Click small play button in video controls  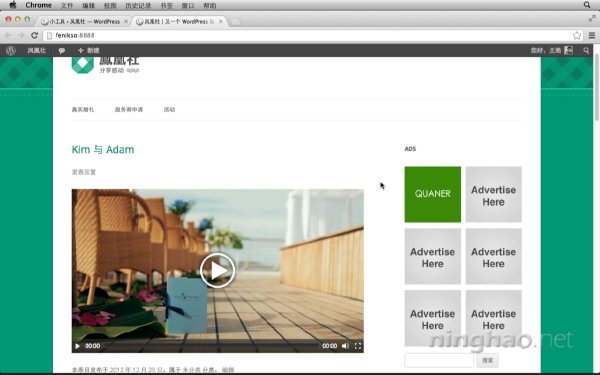(x=77, y=346)
